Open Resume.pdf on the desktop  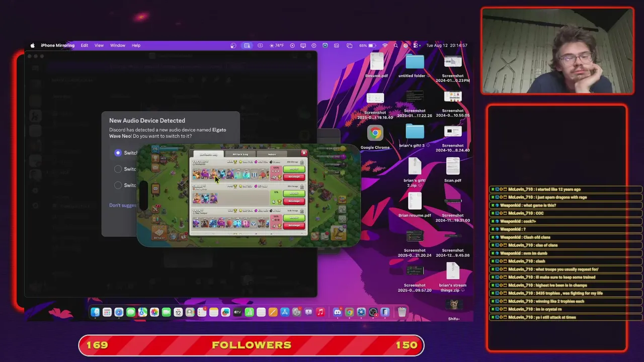[x=376, y=65]
